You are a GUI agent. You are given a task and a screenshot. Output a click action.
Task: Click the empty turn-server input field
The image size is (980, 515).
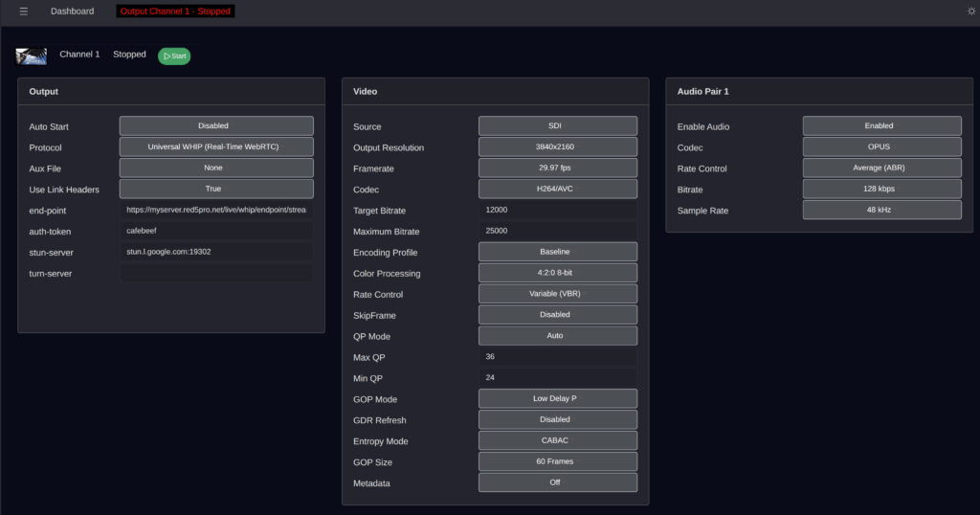[x=216, y=273]
